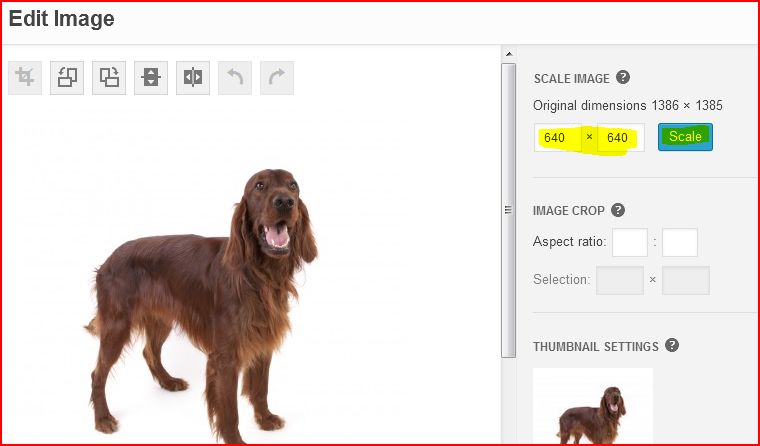Open Scale Image help icon
This screenshot has height=446, width=760.
(x=623, y=77)
